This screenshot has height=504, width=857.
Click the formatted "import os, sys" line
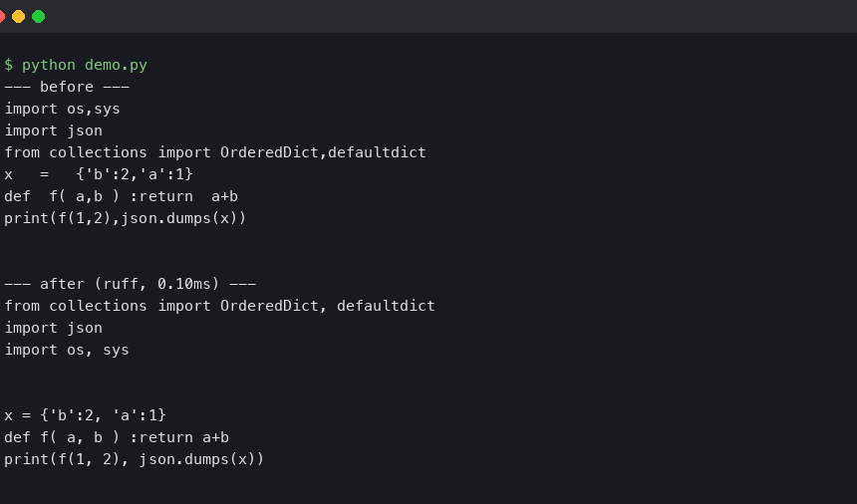(67, 350)
